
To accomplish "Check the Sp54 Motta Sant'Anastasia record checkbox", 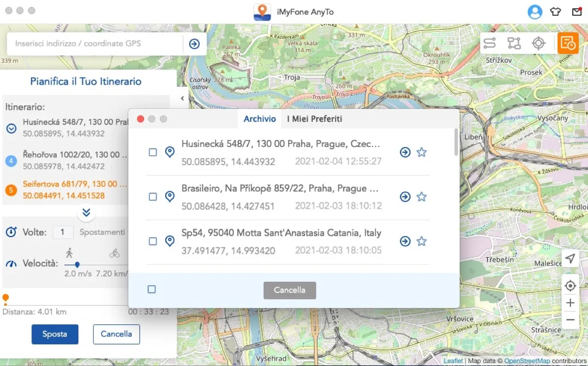I will tap(152, 241).
